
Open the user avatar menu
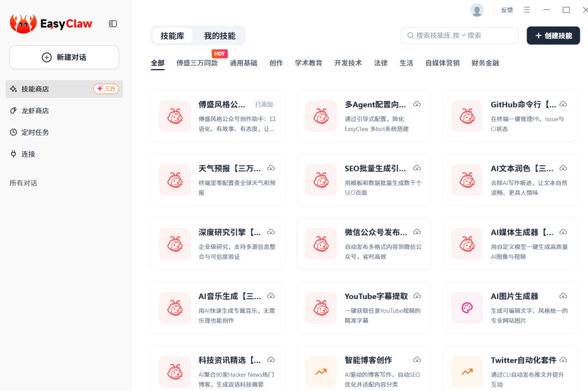point(476,9)
